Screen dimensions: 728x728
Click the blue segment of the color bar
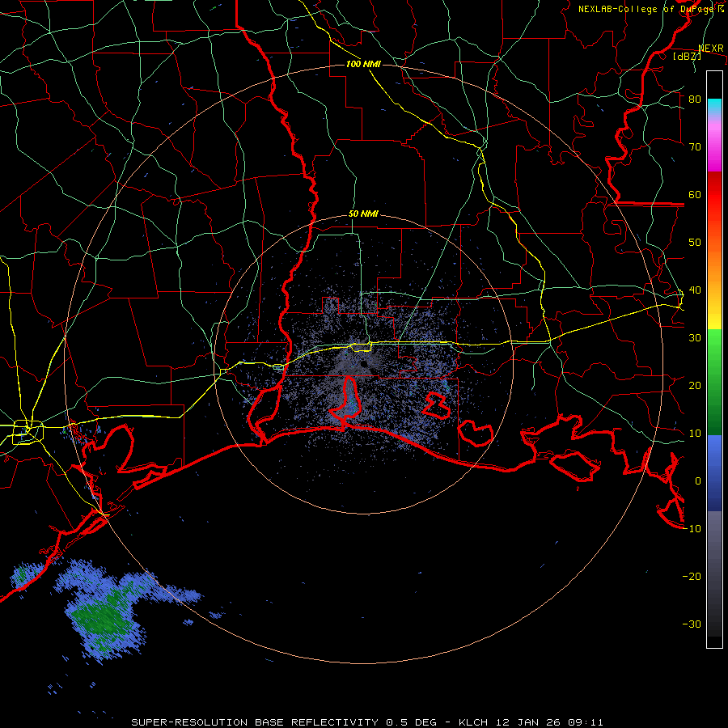point(714,473)
